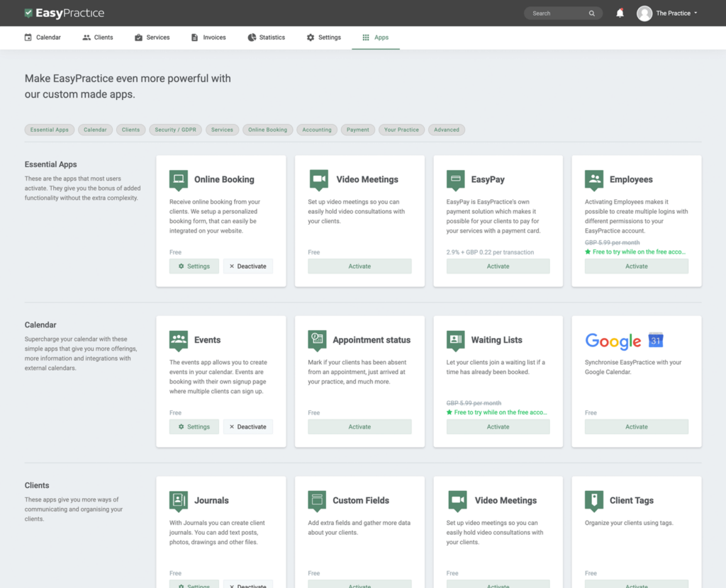Click the Journals card title

pyautogui.click(x=211, y=501)
